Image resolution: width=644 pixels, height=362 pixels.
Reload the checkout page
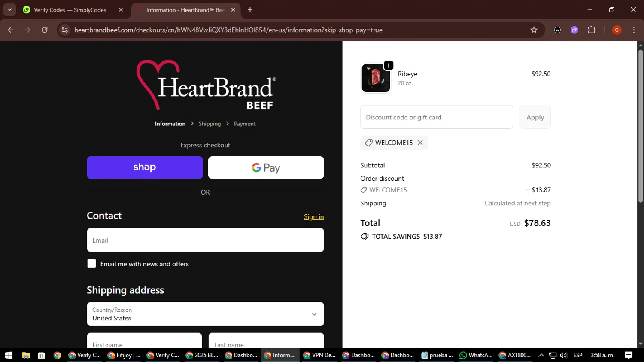45,30
